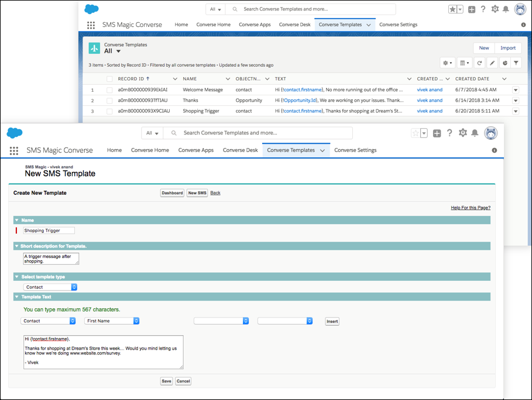Open the Contact object dropdown above text
Viewport: 532px width, 400px height.
48,321
